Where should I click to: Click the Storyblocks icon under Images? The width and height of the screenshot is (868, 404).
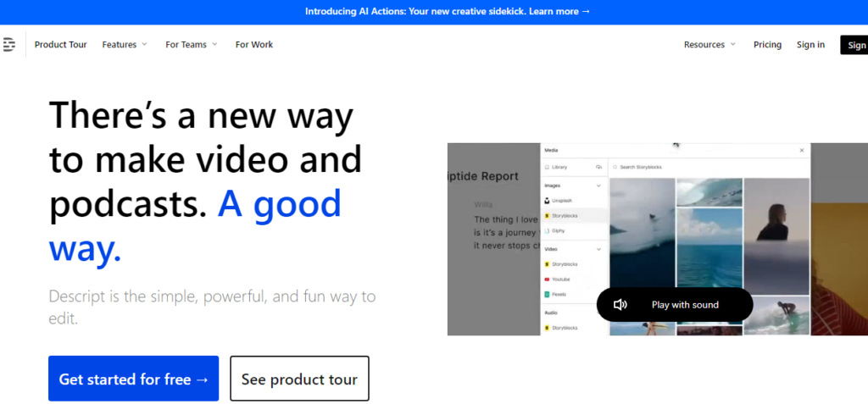547,216
